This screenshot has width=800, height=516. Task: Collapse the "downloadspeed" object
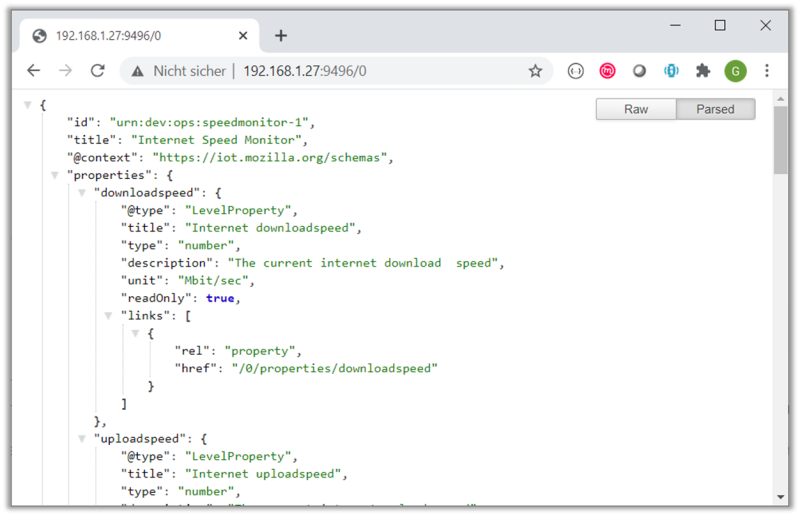click(82, 192)
